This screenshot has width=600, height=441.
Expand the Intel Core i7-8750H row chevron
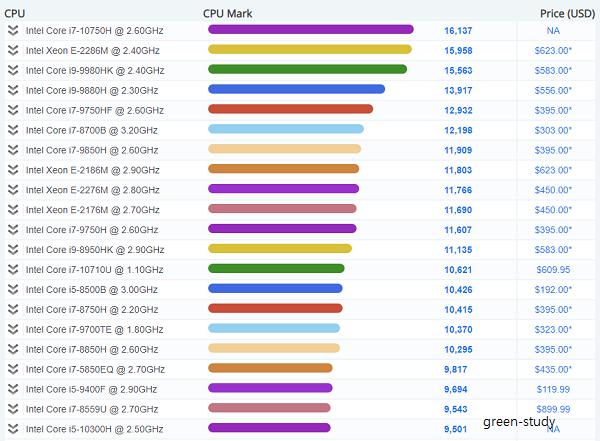pos(13,310)
